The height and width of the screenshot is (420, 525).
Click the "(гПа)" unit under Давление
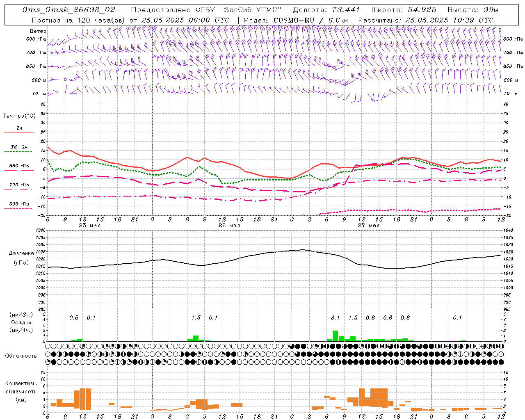[21, 262]
